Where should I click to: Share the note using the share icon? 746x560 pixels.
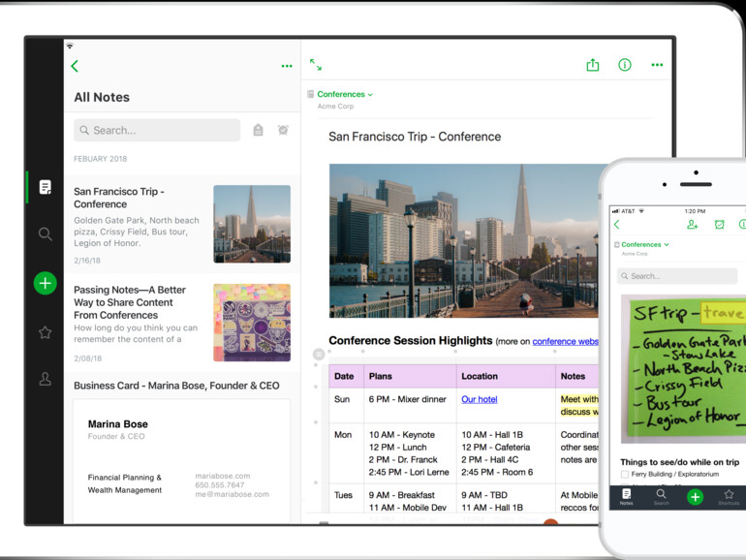[592, 64]
